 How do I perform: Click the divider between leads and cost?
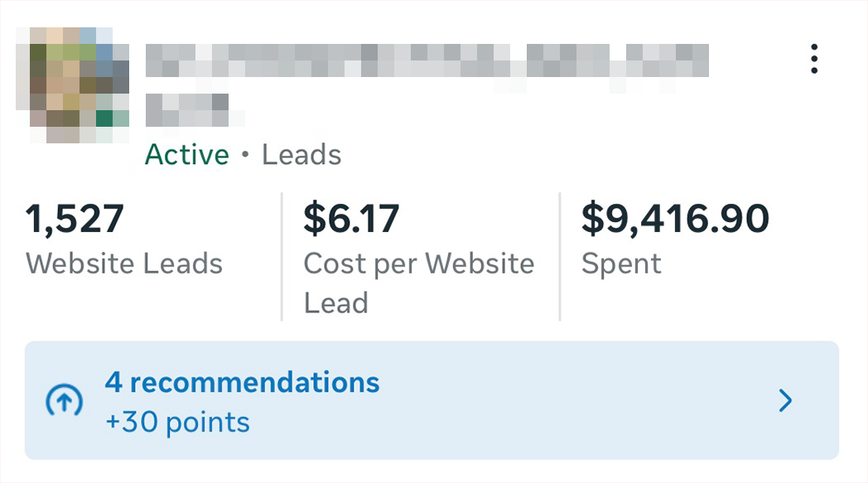coord(282,257)
